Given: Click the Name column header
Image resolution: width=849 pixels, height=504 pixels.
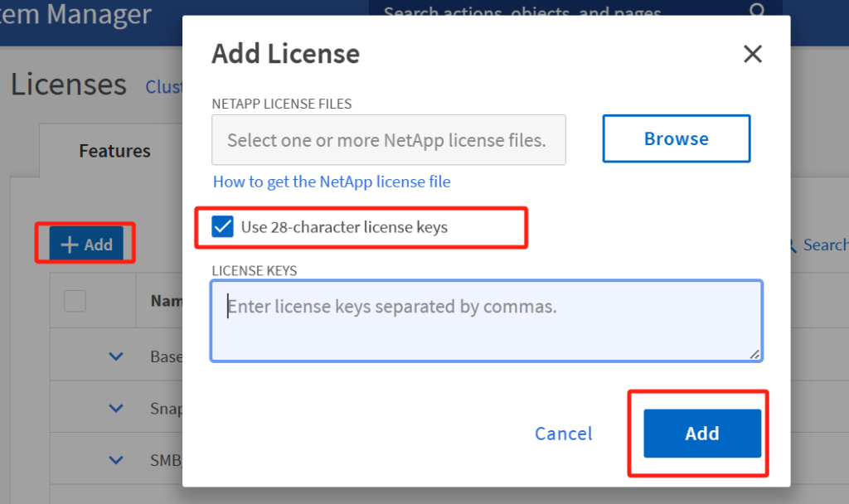Looking at the screenshot, I should [x=166, y=301].
